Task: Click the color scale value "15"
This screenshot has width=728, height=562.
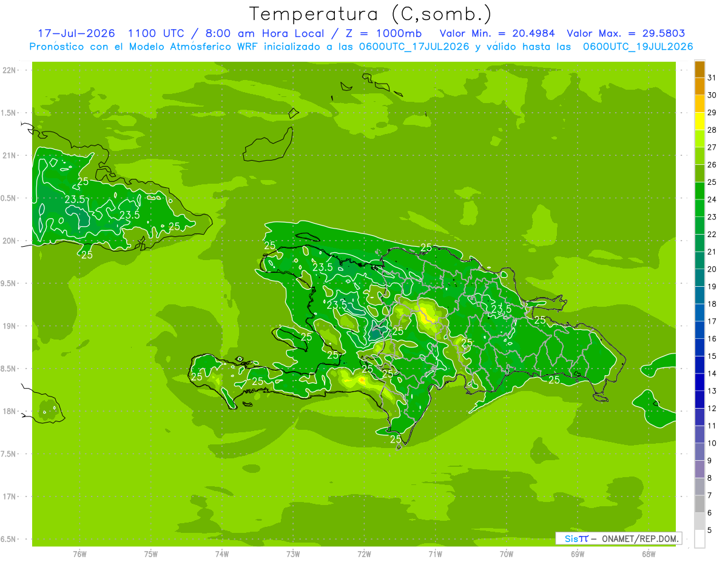Action: tap(712, 356)
